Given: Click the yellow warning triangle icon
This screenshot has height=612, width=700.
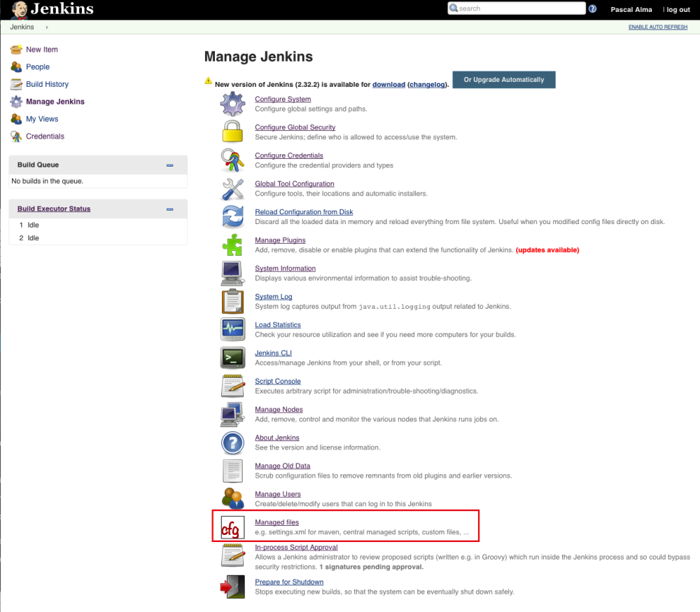Looking at the screenshot, I should click(208, 81).
